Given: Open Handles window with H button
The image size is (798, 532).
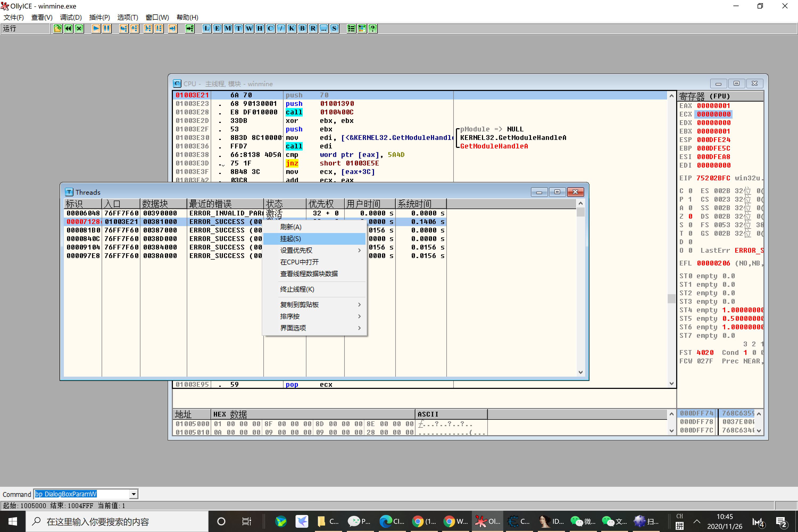Looking at the screenshot, I should (260, 28).
